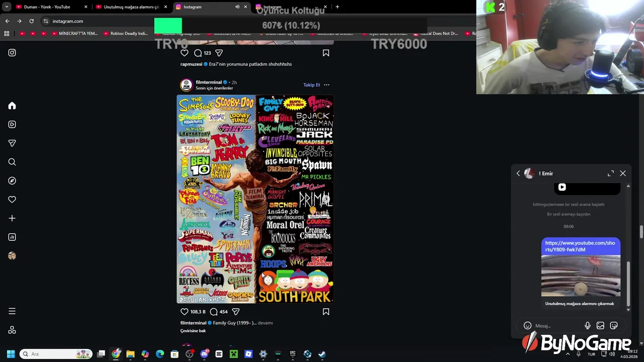Open the filmterminal post options menu

(327, 85)
